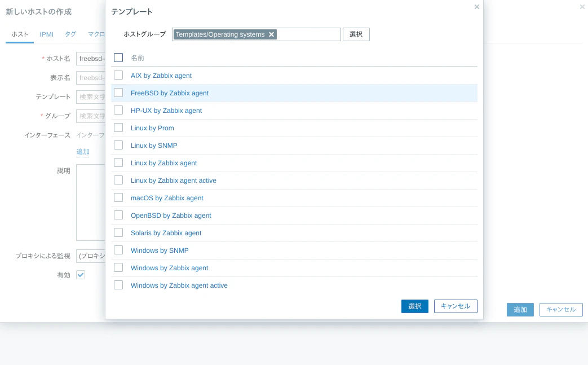Open the プロキシによる監視 dropdown
The image size is (588, 365).
[91, 256]
